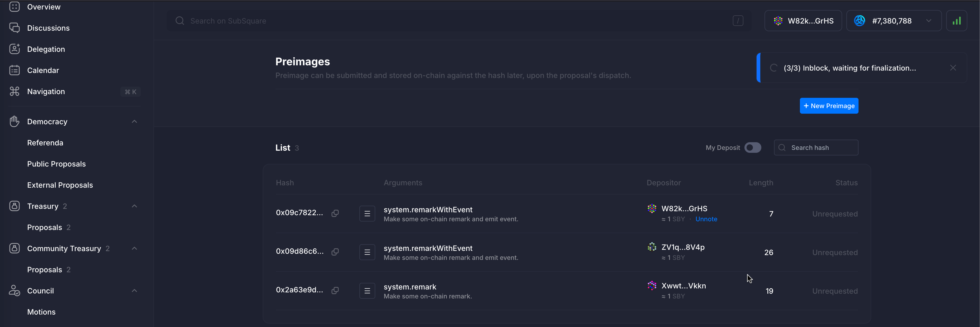The image size is (980, 327).
Task: Click the New Preimage button
Action: [x=829, y=106]
